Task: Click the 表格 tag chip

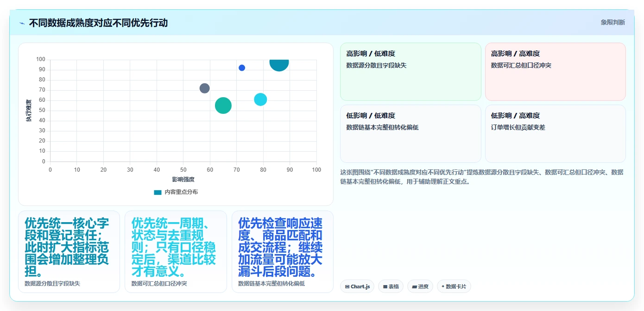Action: [x=391, y=286]
